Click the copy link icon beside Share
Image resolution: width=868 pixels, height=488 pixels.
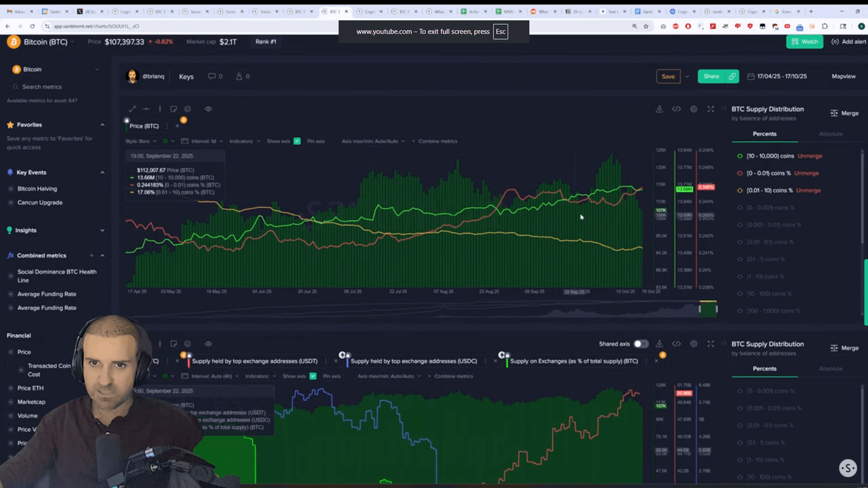click(732, 76)
